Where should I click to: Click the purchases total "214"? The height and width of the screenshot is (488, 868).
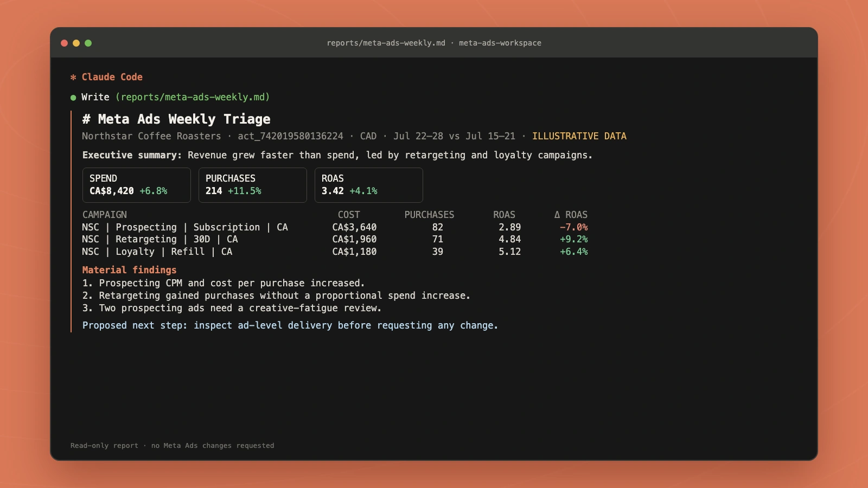[214, 191]
